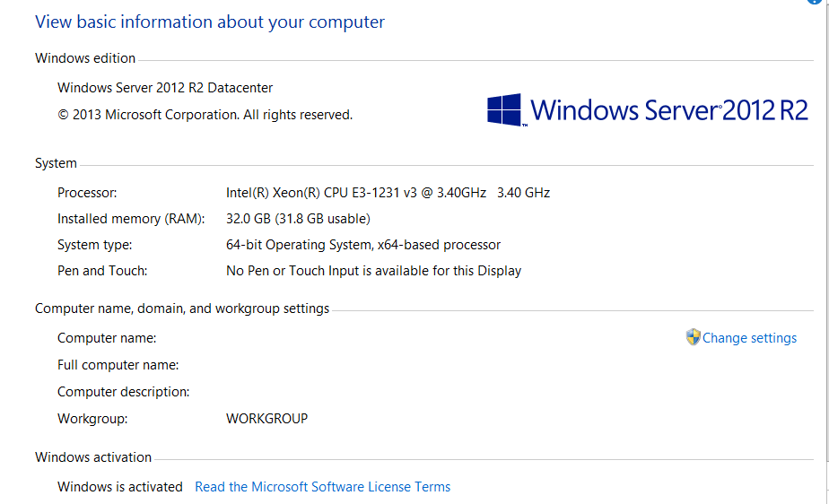This screenshot has height=504, width=829.
Task: Open the Change settings link
Action: 749,338
